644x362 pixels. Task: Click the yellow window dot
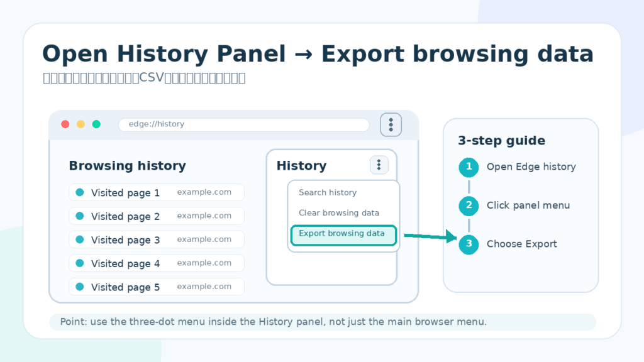coord(80,124)
